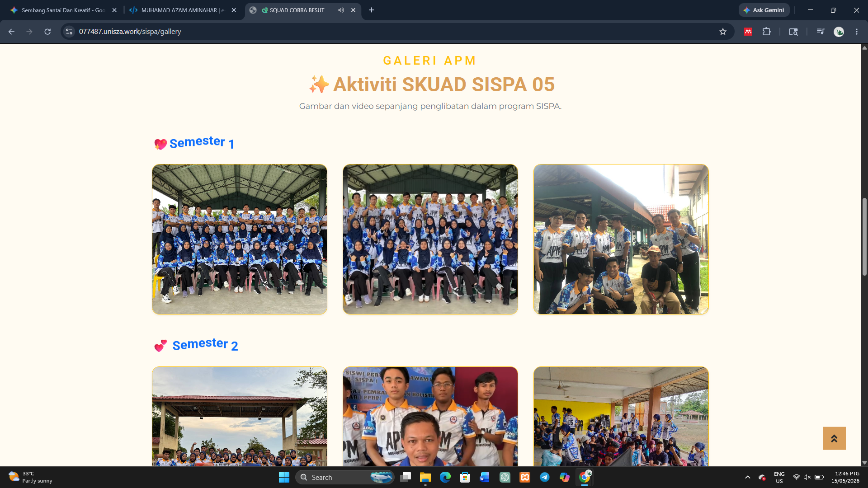868x488 pixels.
Task: Open Semester 2 selfie photo with banner
Action: pos(430,416)
